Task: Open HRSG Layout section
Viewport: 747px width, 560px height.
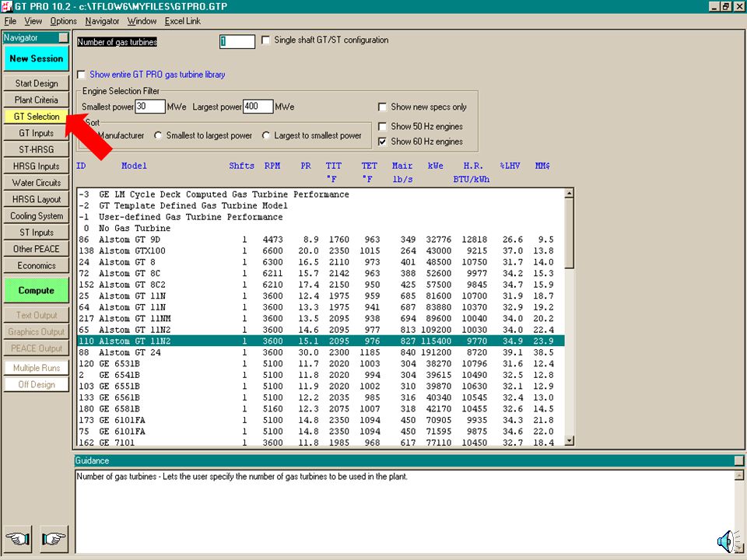Action: pos(37,199)
